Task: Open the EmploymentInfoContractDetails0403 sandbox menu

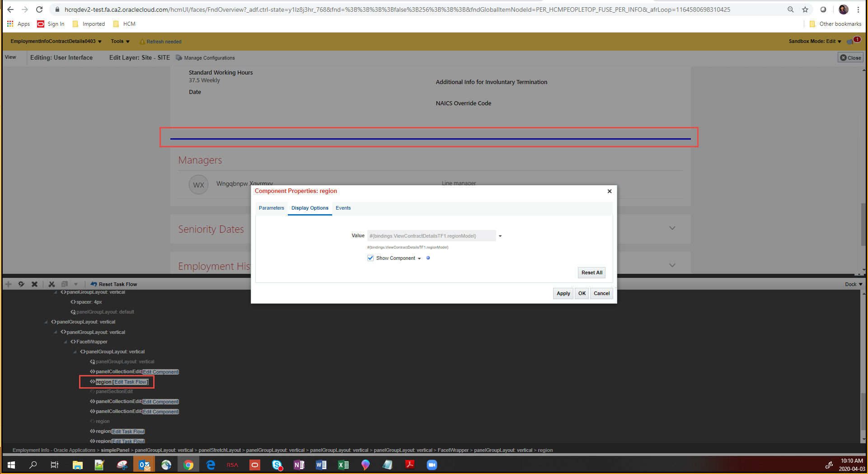Action: tap(56, 41)
